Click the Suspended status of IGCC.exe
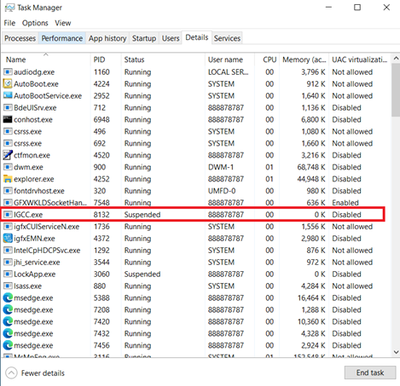Image resolution: width=400 pixels, height=386 pixels. pyautogui.click(x=142, y=215)
